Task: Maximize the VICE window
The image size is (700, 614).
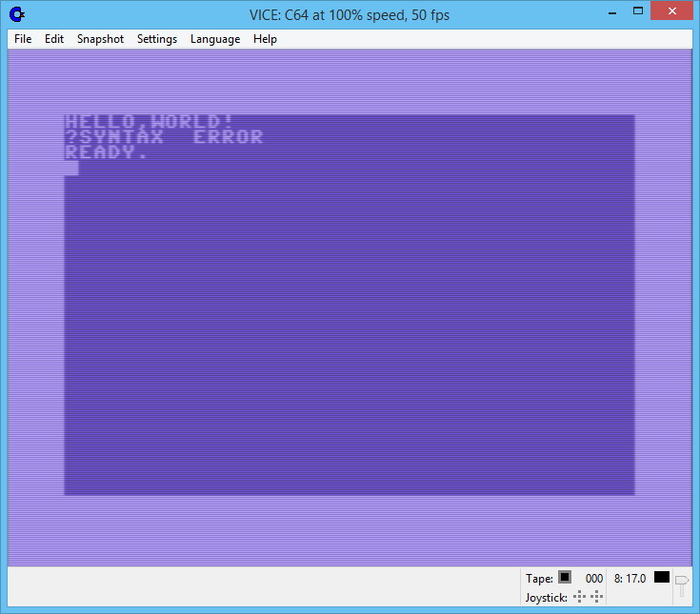Action: tap(638, 11)
